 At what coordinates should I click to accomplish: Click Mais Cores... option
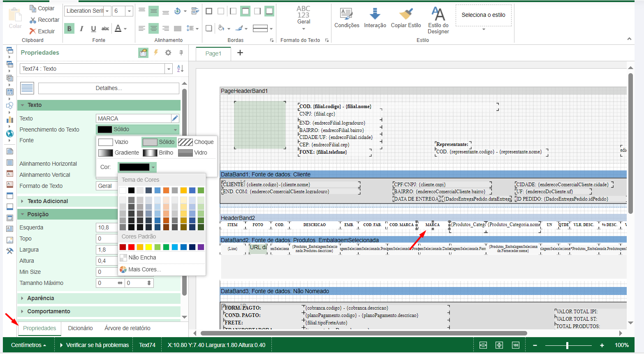click(144, 269)
